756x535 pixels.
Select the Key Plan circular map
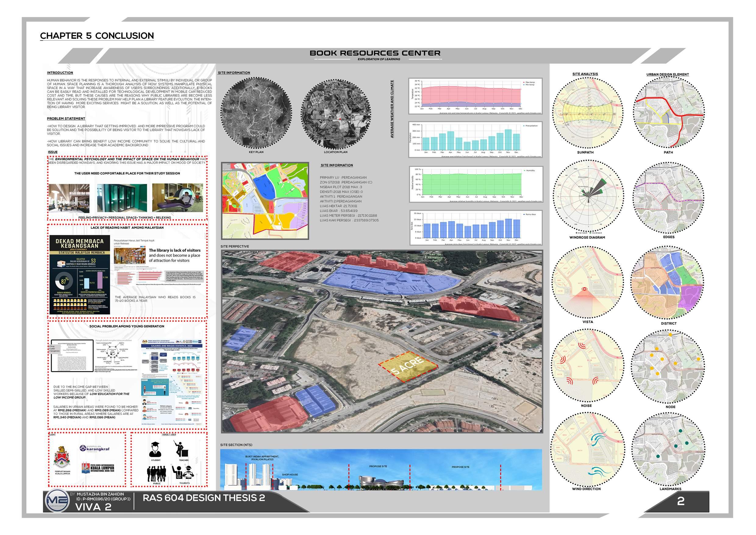click(x=256, y=113)
